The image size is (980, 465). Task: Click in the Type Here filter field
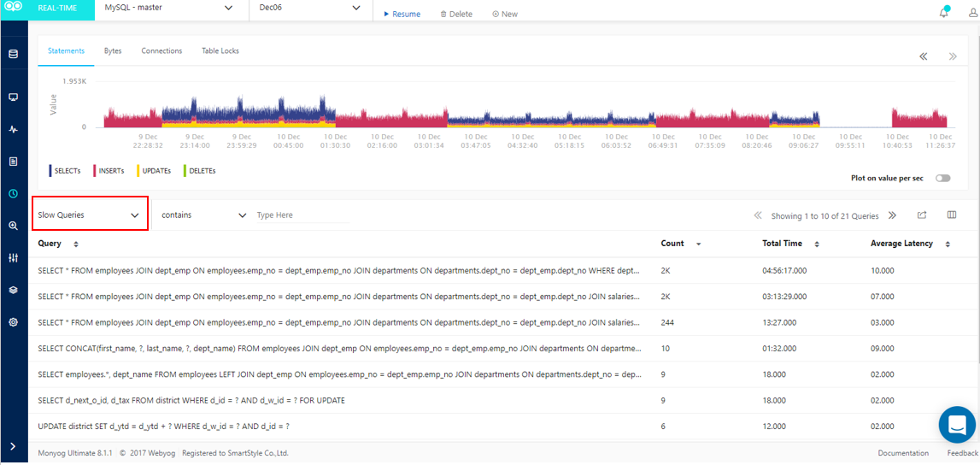tap(302, 215)
